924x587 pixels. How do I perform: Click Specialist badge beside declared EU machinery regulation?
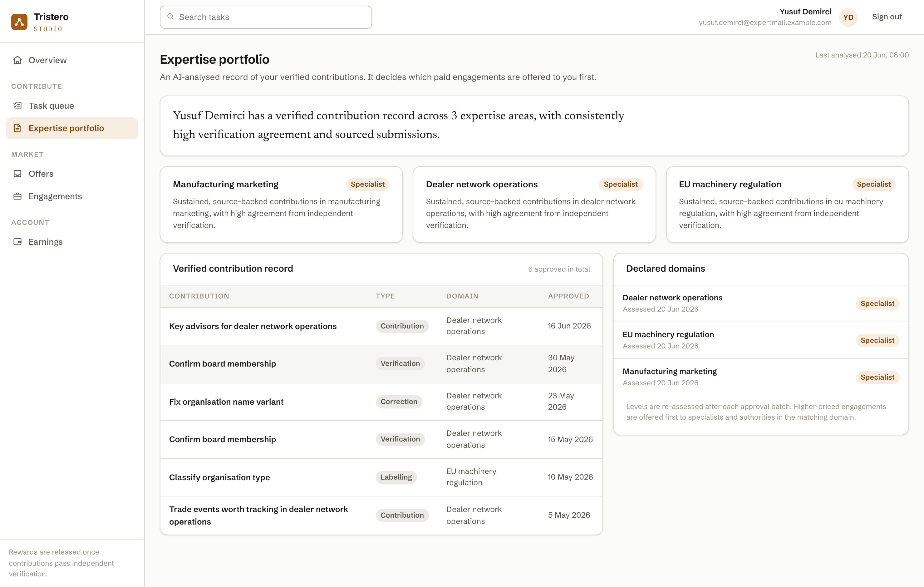click(877, 341)
